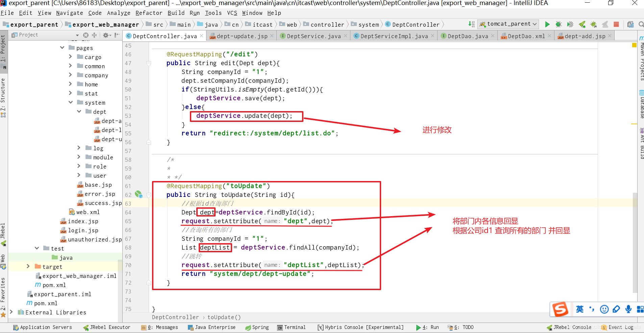This screenshot has height=333, width=644.
Task: Expand the cargo folder
Action: (x=70, y=57)
